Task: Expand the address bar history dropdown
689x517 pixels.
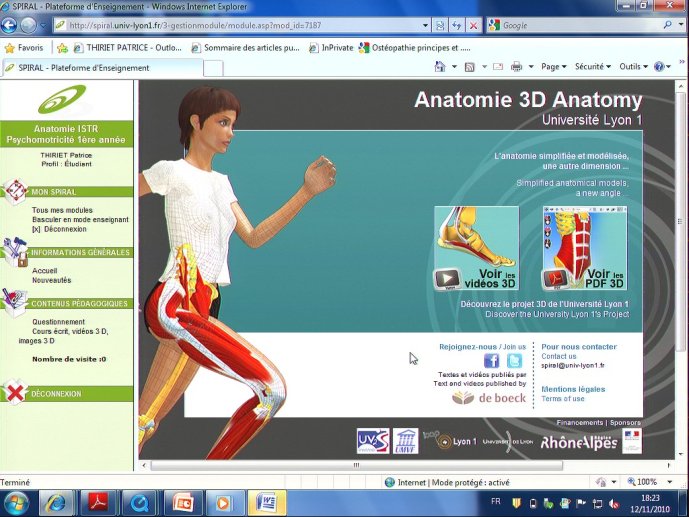Action: pos(425,25)
